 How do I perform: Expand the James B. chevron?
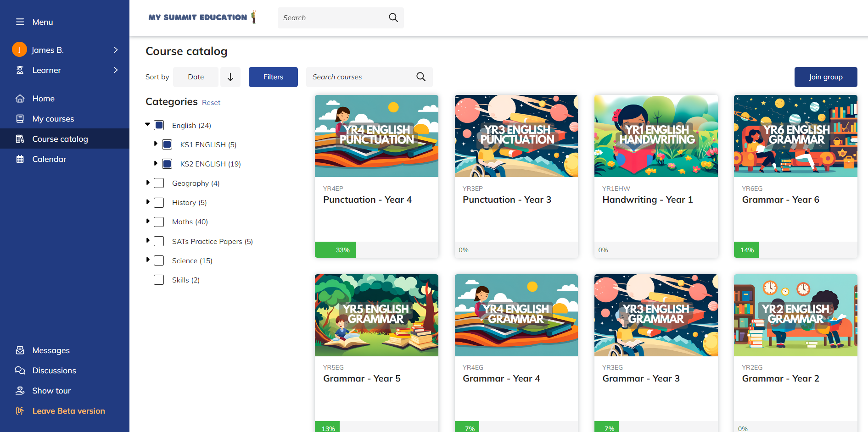[x=116, y=50]
